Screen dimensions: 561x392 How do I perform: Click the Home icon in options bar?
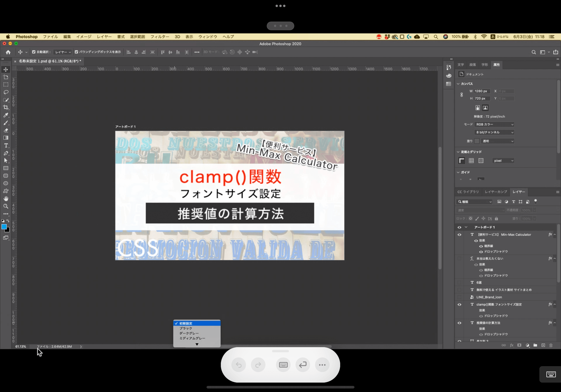[8, 52]
